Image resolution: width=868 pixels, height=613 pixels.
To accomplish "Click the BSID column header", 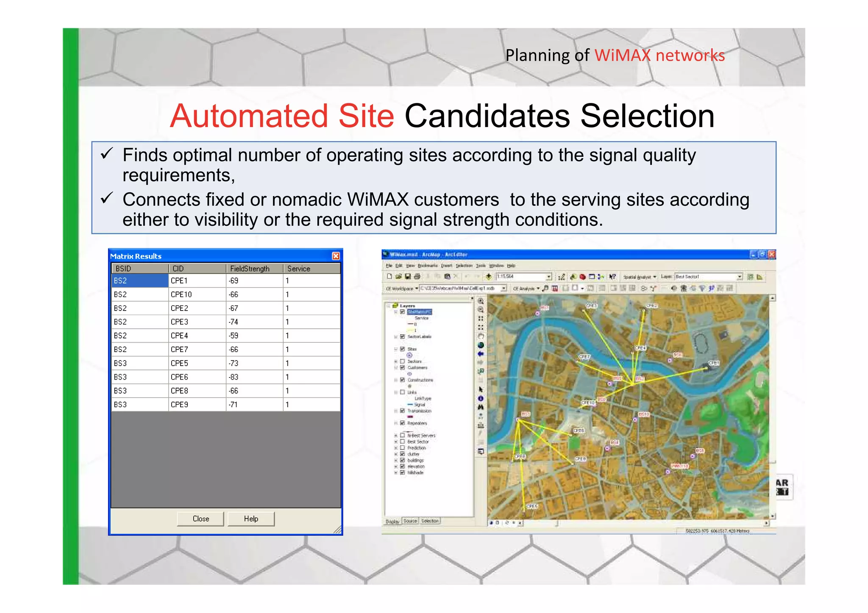I will (x=140, y=269).
